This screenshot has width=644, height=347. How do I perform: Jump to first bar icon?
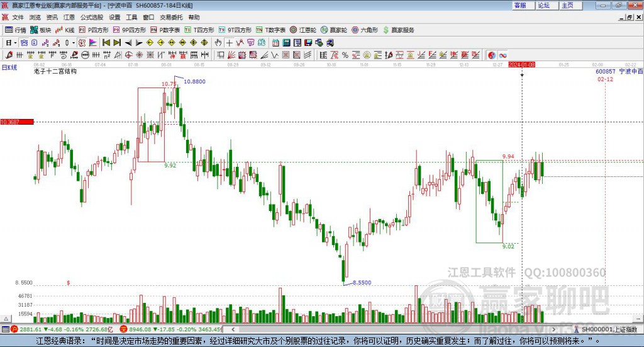(106, 43)
